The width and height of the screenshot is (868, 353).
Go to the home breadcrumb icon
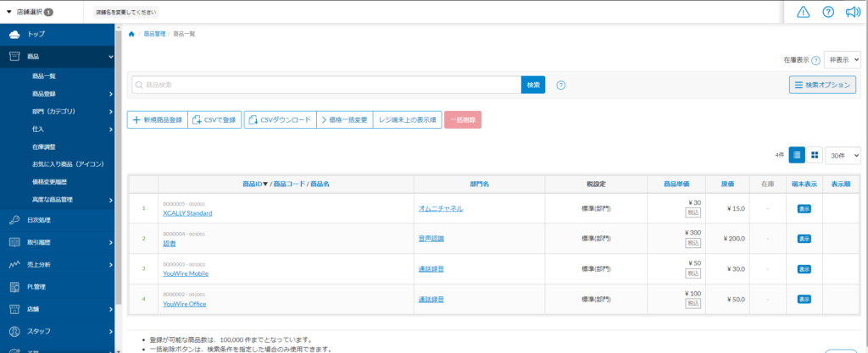131,34
